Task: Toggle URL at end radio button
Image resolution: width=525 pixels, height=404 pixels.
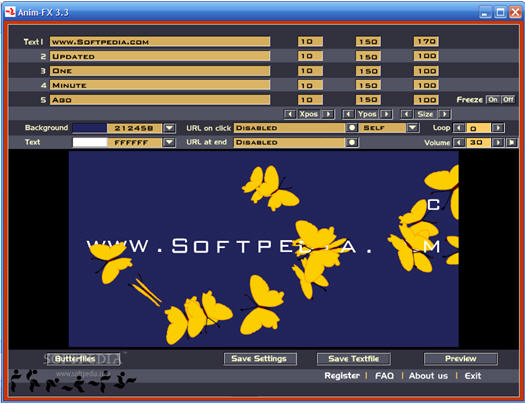Action: pos(352,142)
